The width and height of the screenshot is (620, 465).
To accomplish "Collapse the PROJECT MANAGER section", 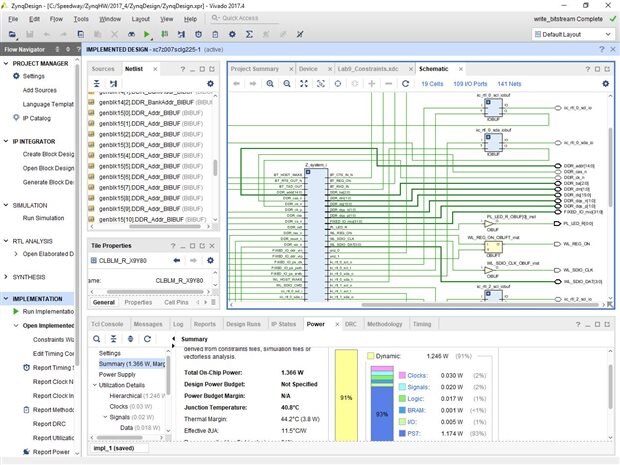I will click(6, 62).
